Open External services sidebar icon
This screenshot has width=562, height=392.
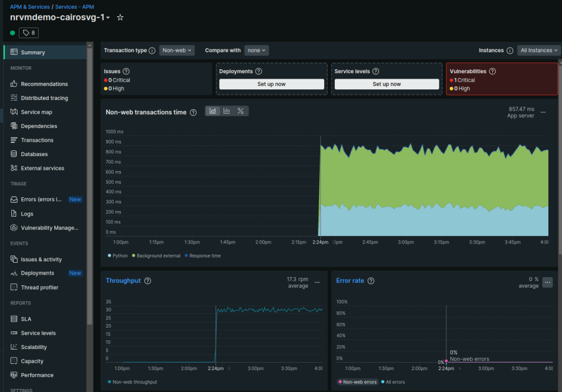coord(14,168)
